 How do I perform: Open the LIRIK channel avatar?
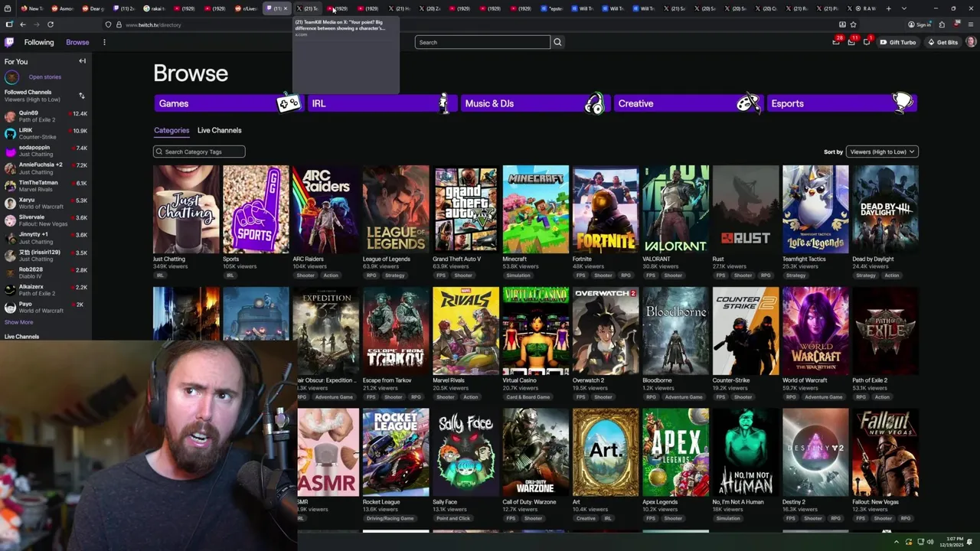[x=10, y=134]
